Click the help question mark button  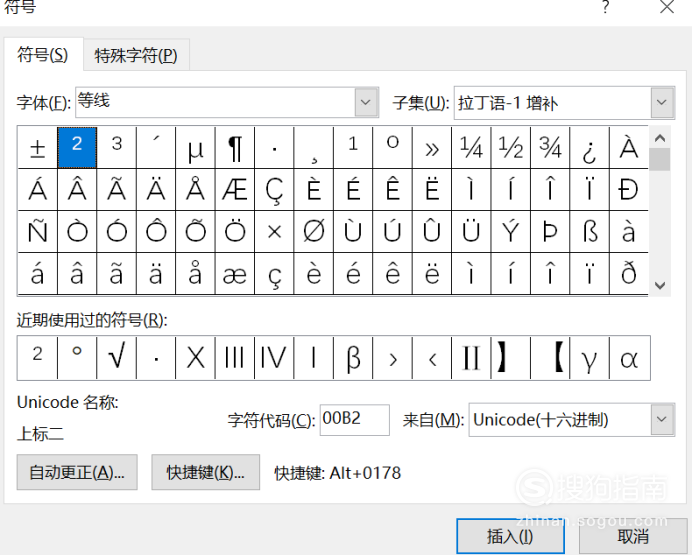click(606, 7)
